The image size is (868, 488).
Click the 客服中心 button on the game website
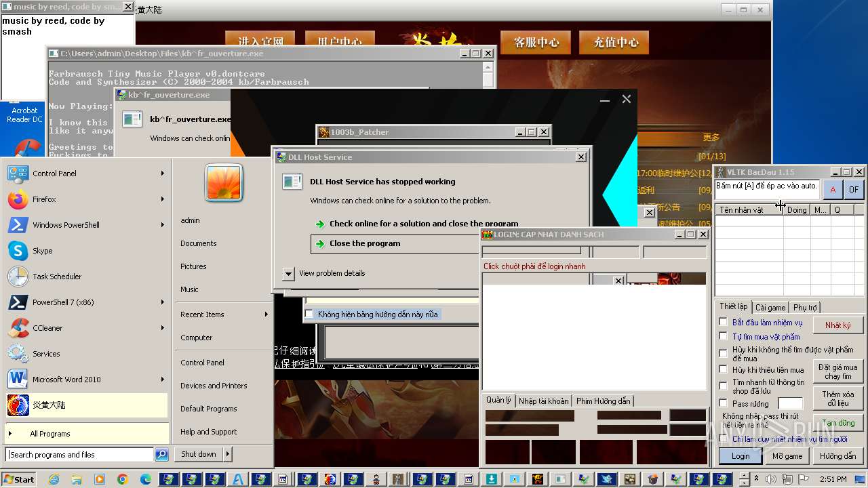(536, 42)
